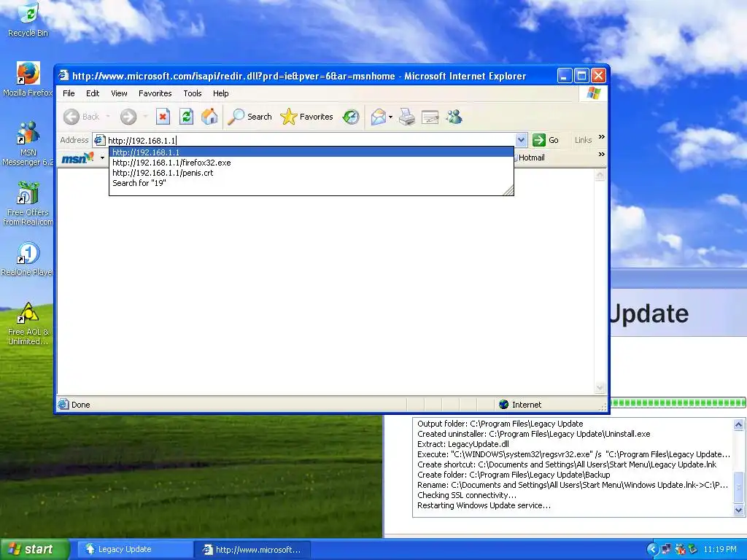Image resolution: width=747 pixels, height=560 pixels.
Task: Open the Edit menu
Action: (93, 93)
